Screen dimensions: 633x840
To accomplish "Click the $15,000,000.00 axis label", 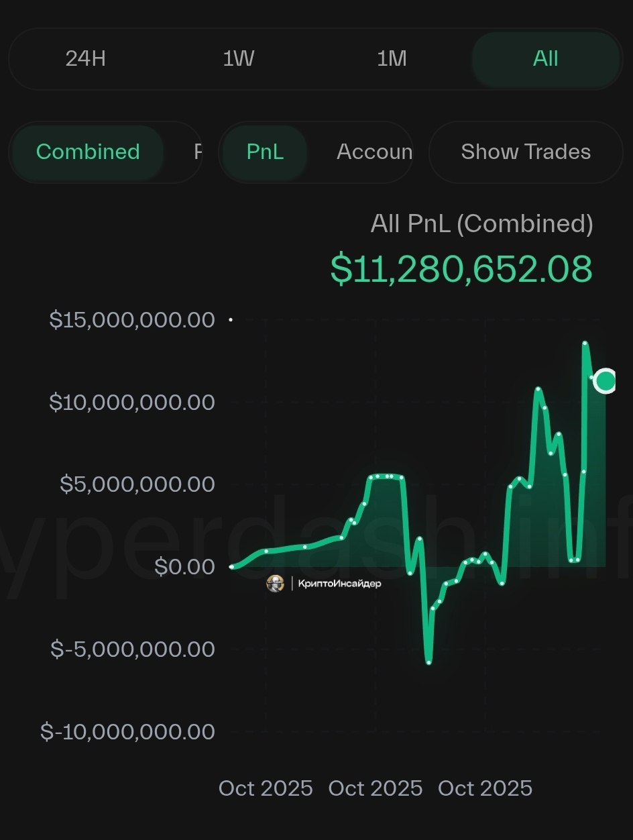I will (x=132, y=320).
